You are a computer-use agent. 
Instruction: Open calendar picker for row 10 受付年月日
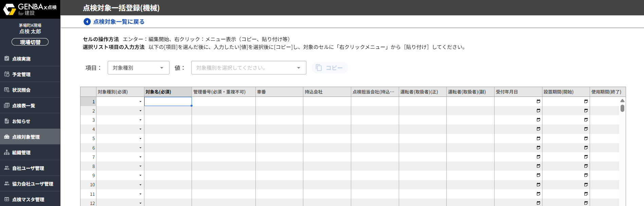pos(538,185)
